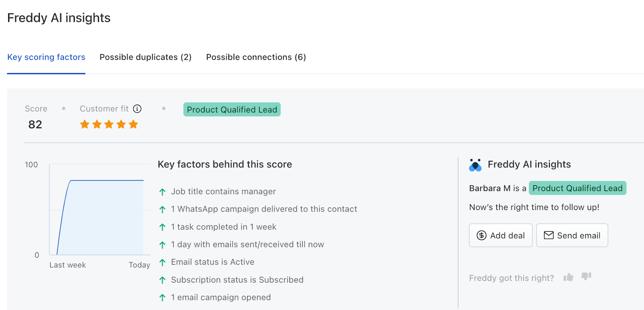Click Product Qualified Lead tag beside Barbara M
Screen dimensions: 644x310
tap(577, 188)
